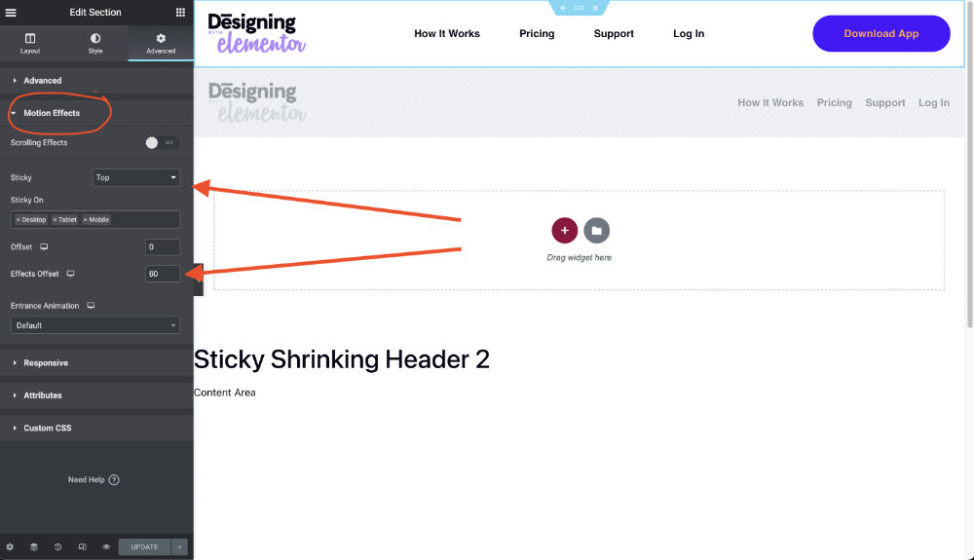The image size is (974, 560).
Task: Expand the Advanced section
Action: click(96, 81)
